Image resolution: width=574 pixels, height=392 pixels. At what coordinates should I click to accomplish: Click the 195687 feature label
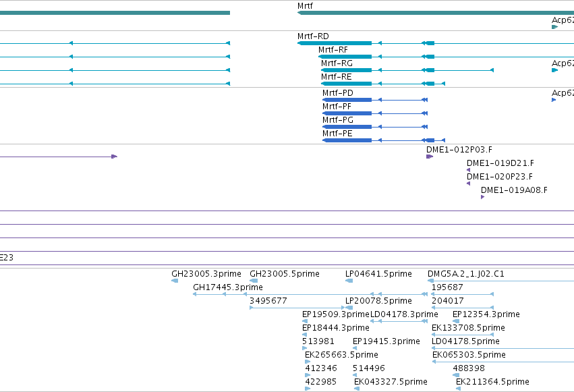tap(447, 287)
